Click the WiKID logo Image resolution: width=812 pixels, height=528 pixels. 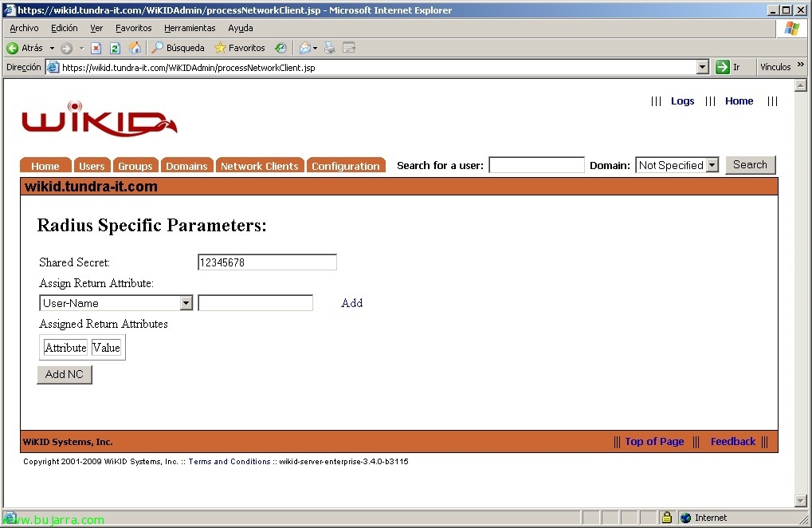[x=100, y=119]
